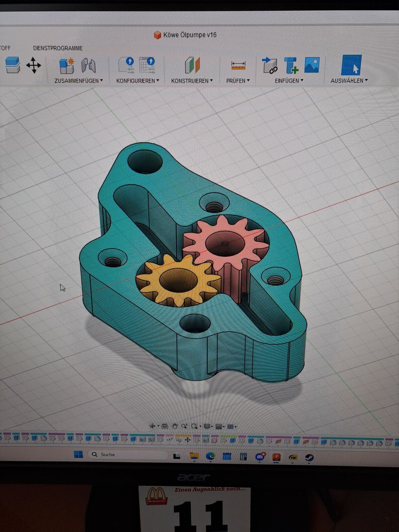Click the Insert Derive link icon
Viewport: 399px width, 532px height.
tap(270, 65)
